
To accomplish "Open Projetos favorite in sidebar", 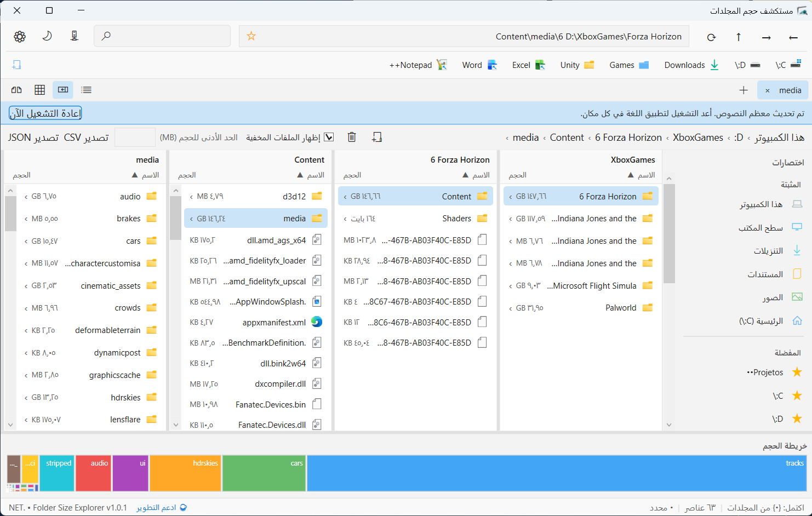I will (774, 372).
